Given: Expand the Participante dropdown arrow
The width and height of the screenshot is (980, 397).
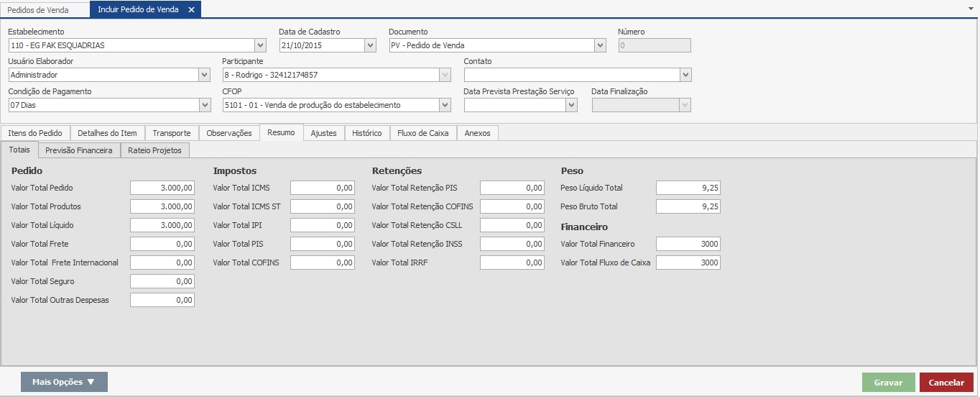Looking at the screenshot, I should click(445, 75).
